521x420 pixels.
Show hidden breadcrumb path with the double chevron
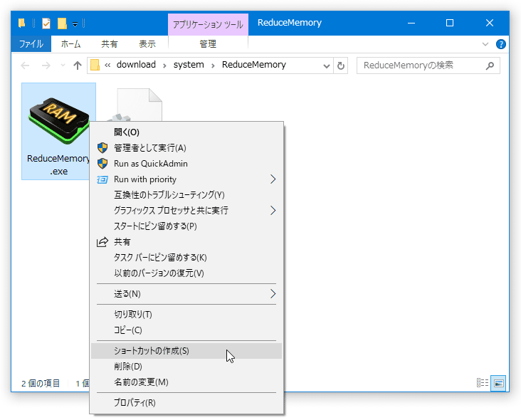(x=107, y=65)
